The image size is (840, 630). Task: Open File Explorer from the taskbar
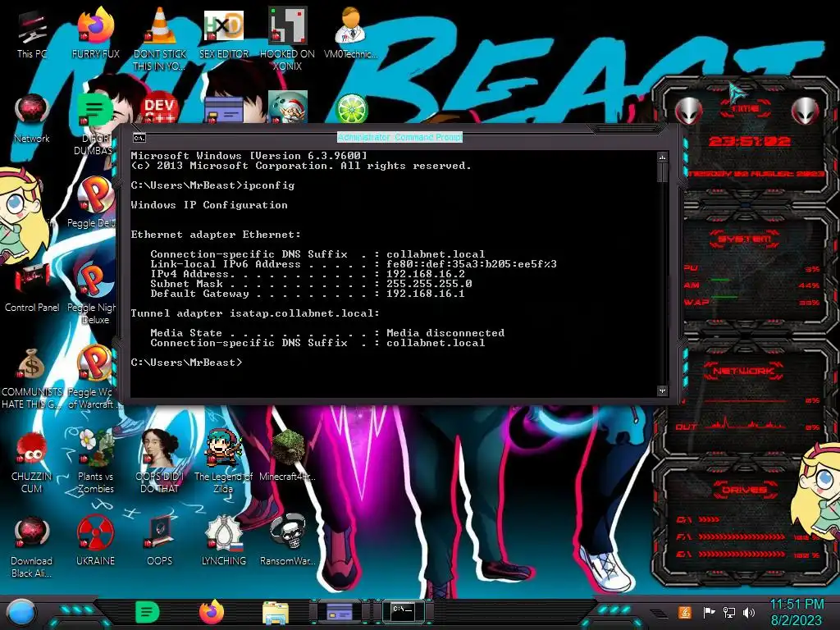click(x=276, y=613)
